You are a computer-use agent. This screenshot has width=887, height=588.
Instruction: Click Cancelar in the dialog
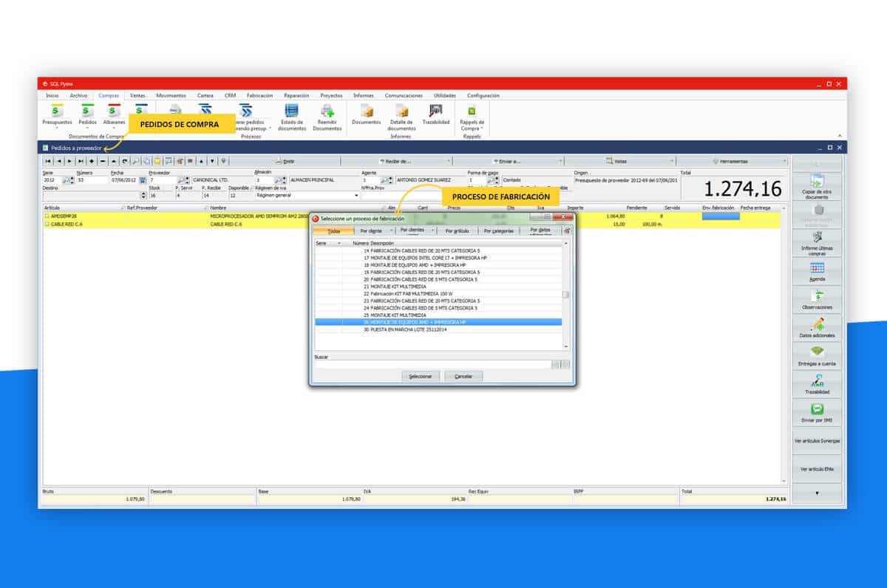coord(463,376)
